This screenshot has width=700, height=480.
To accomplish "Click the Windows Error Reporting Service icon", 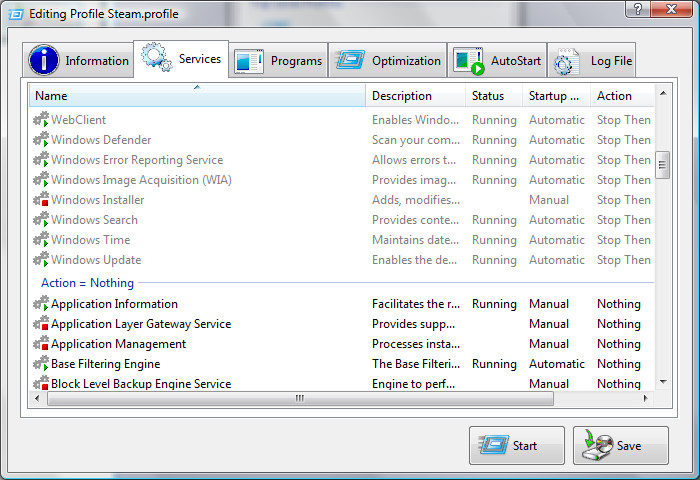I will (41, 159).
